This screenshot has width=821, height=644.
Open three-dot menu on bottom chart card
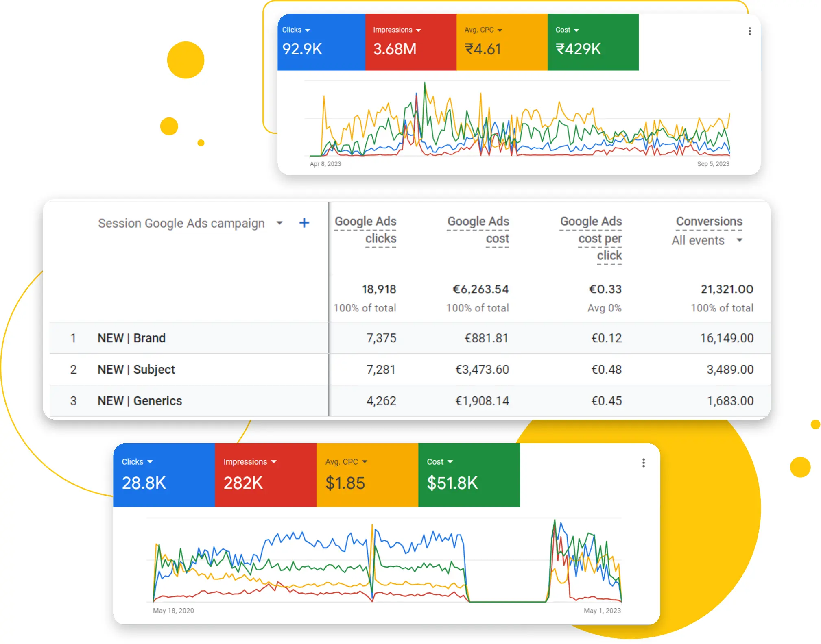click(x=643, y=463)
